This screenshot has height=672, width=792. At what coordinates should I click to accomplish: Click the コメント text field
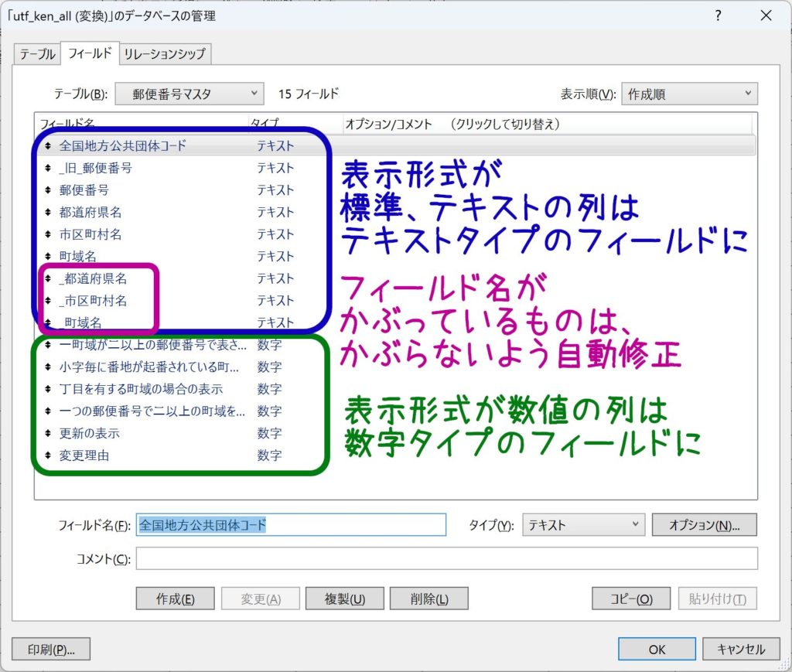[446, 558]
